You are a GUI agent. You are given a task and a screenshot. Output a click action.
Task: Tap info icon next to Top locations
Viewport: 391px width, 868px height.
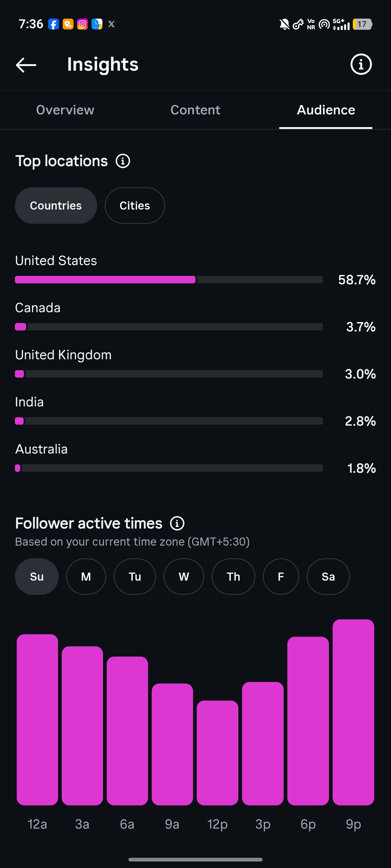pos(123,161)
